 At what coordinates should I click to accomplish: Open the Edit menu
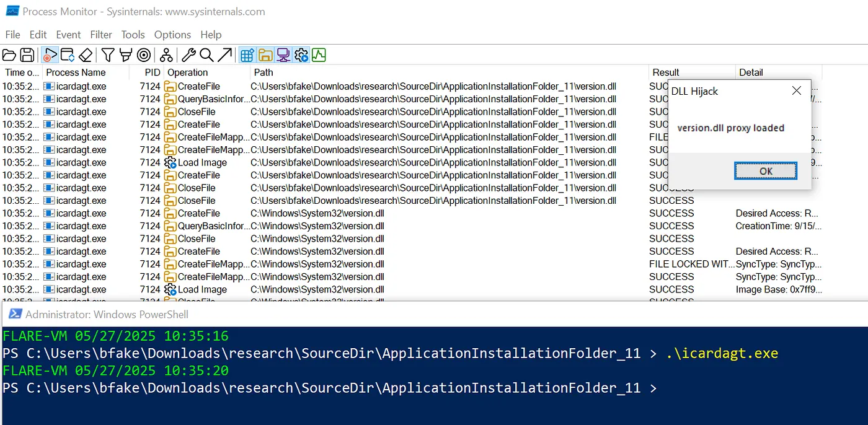(38, 35)
